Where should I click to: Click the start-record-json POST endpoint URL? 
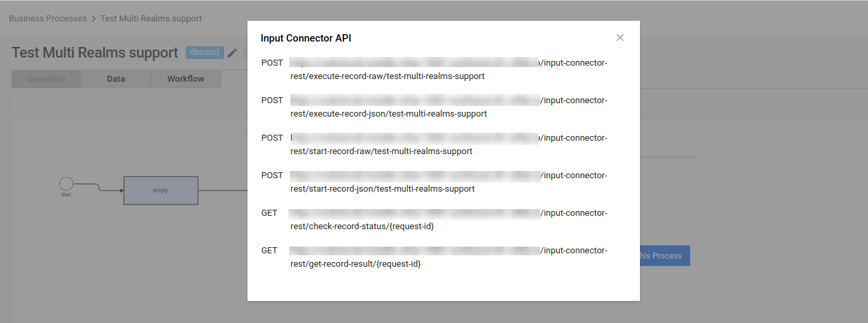pos(449,182)
